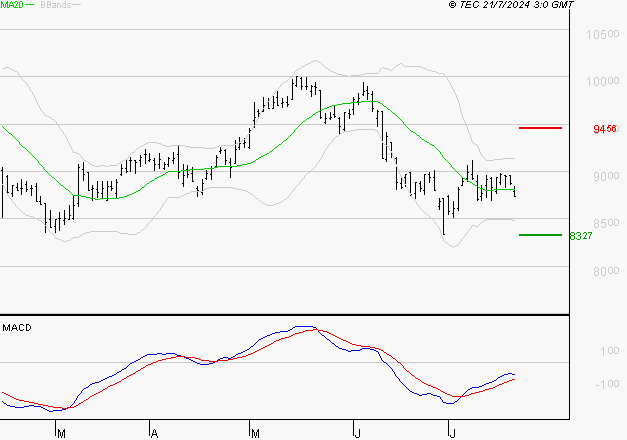Click the TEC 21/7/2024 copyright timestamp
Viewport: 627px width, 440px height.
511,5
